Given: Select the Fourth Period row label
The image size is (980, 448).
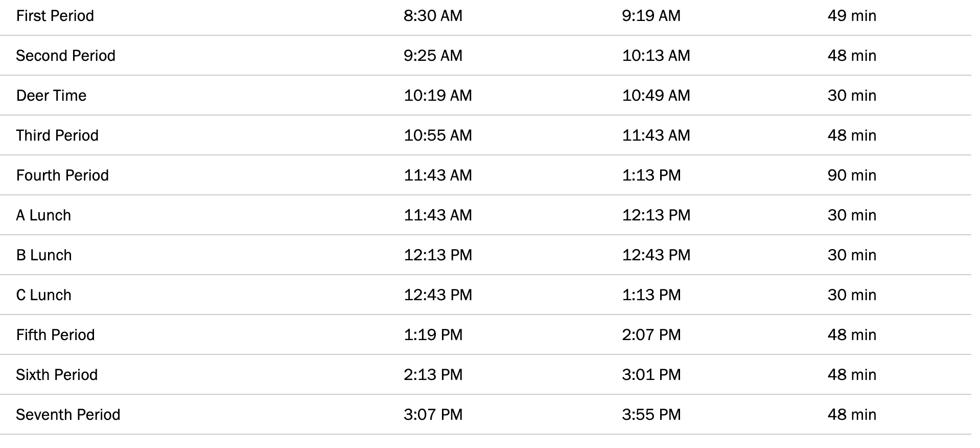Looking at the screenshot, I should click(63, 175).
